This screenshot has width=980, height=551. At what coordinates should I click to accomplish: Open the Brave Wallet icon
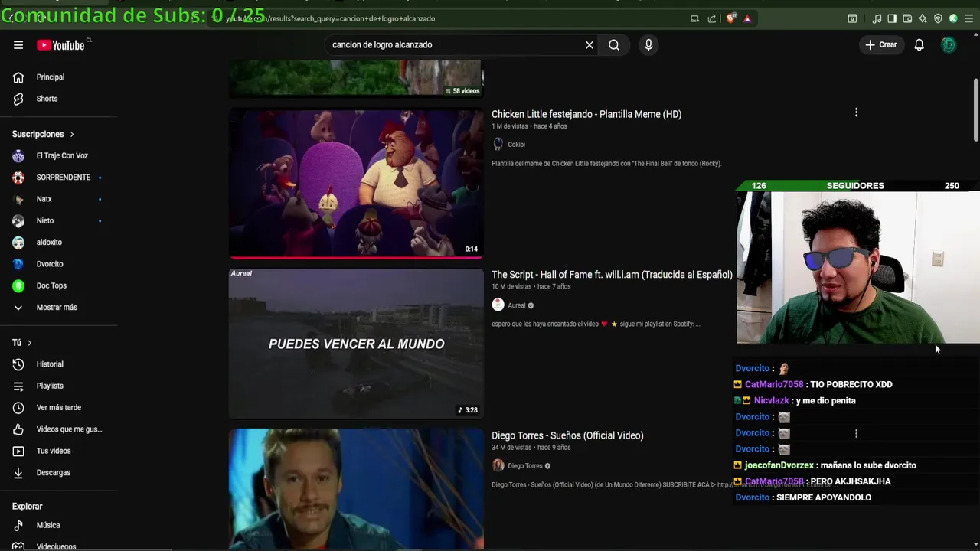point(907,18)
